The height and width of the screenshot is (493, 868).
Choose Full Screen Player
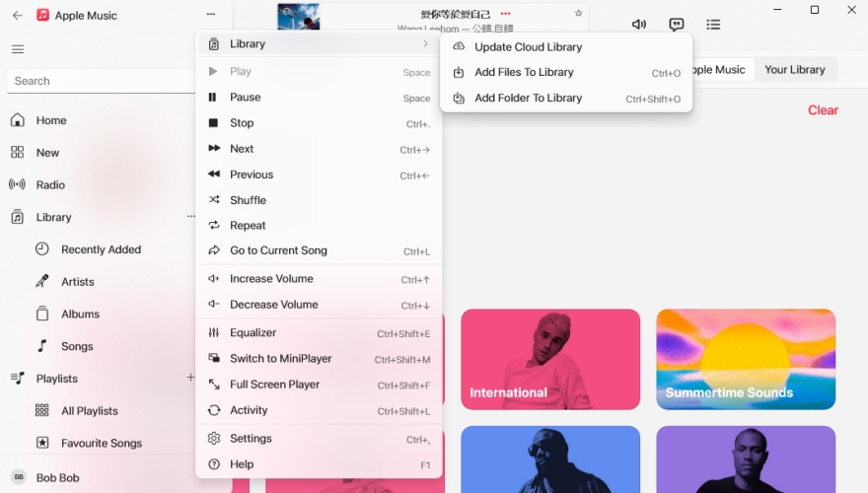point(319,385)
